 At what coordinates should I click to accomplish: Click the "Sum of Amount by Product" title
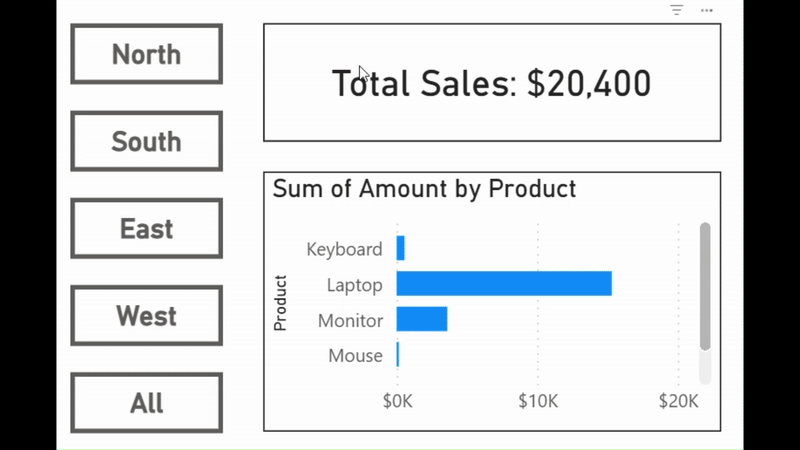point(424,188)
